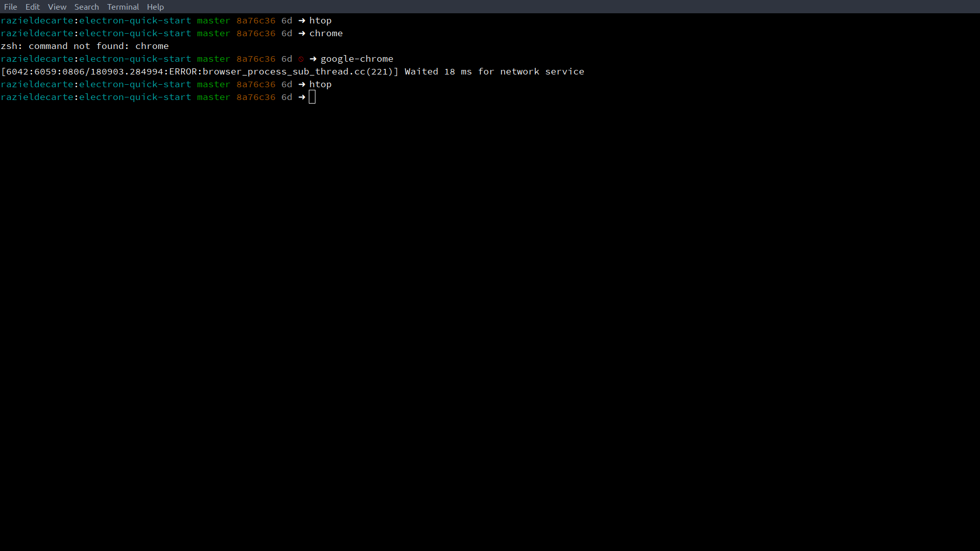Open the Help menu
The width and height of the screenshot is (980, 551).
155,7
